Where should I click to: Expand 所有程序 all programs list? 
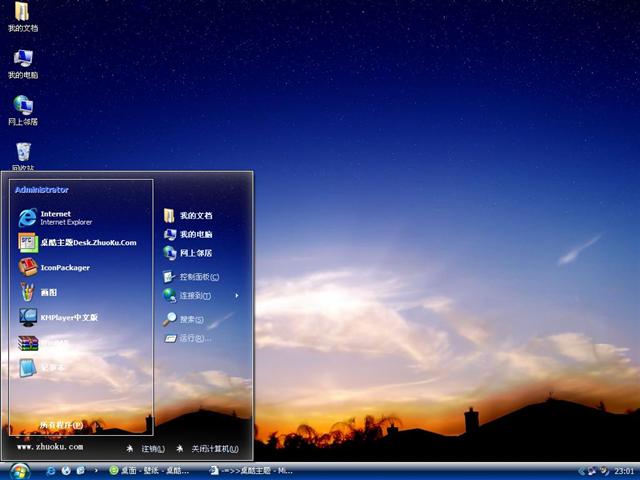point(60,425)
